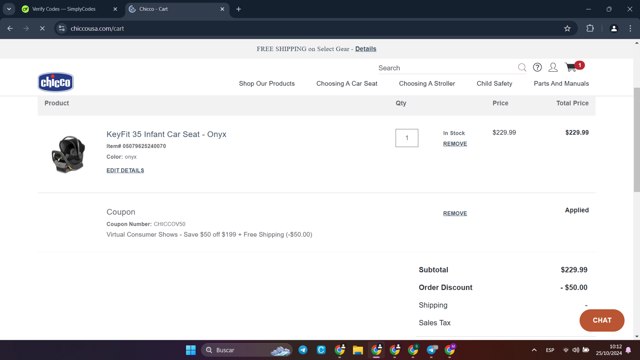Open tab search dropdown arrow
This screenshot has height=360, width=640.
pos(9,9)
